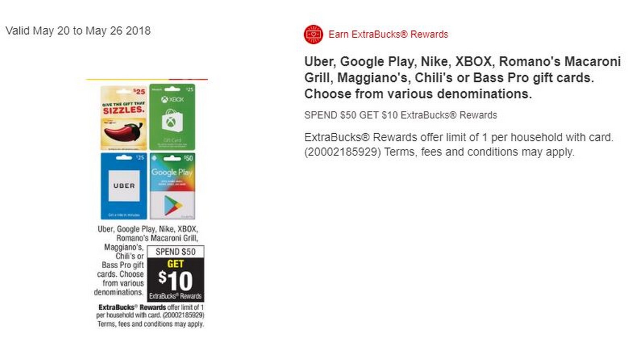Select the blue Uber gift card image
This screenshot has height=342, width=644.
[124, 186]
